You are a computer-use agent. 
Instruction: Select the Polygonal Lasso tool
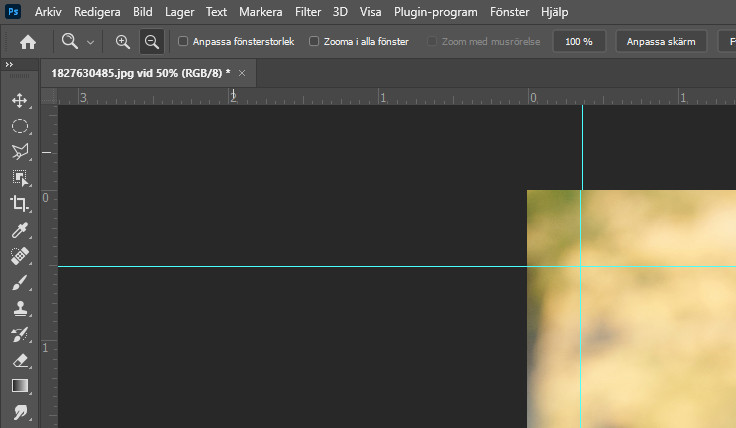[20, 152]
